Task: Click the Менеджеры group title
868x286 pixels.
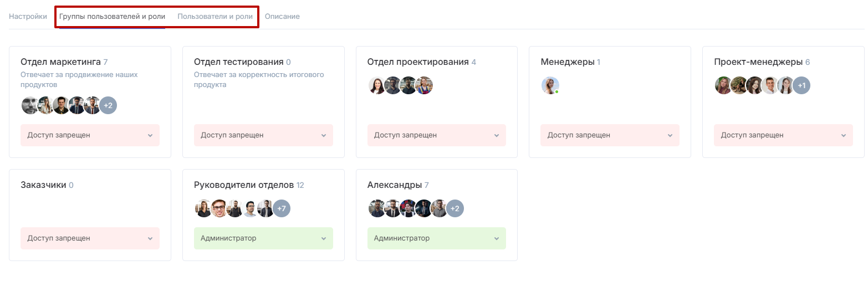Action: click(567, 62)
